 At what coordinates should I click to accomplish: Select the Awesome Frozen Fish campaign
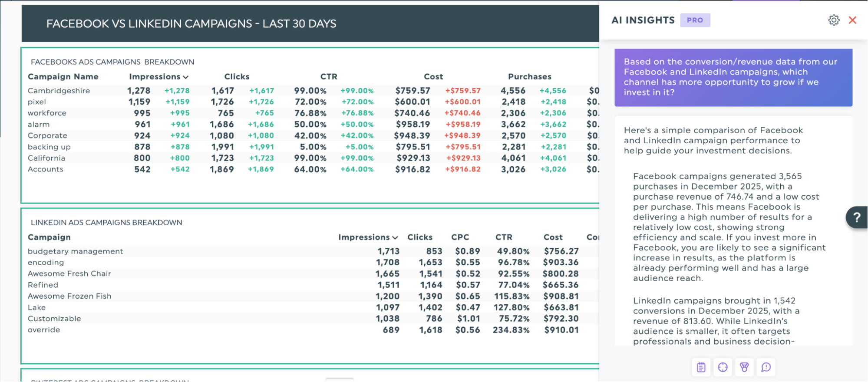pyautogui.click(x=69, y=296)
